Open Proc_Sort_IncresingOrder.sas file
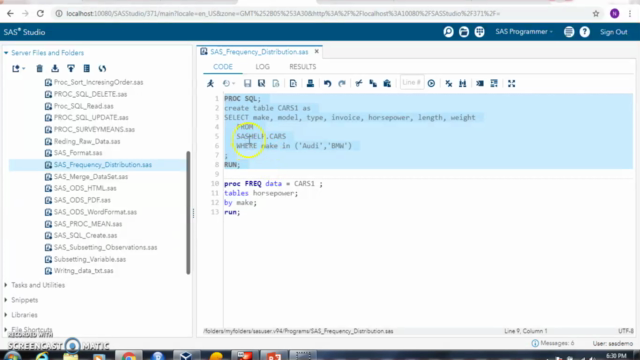Viewport: 640px width, 360px height. (98, 82)
